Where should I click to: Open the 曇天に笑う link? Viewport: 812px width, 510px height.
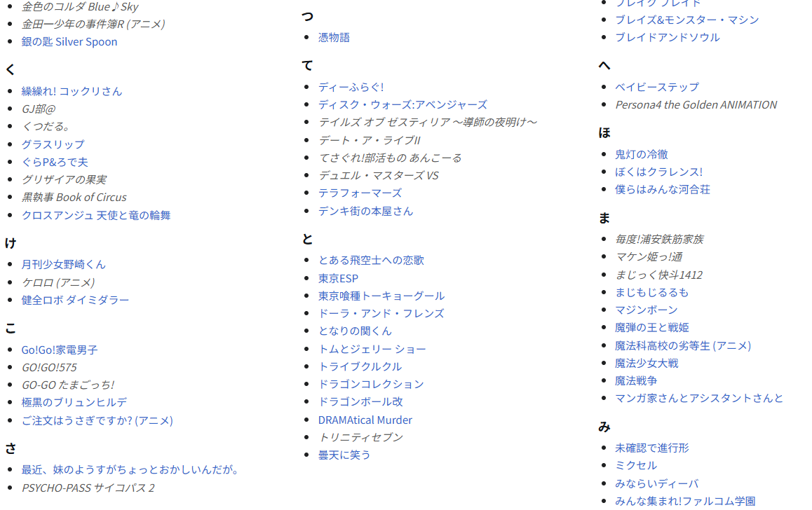344,455
